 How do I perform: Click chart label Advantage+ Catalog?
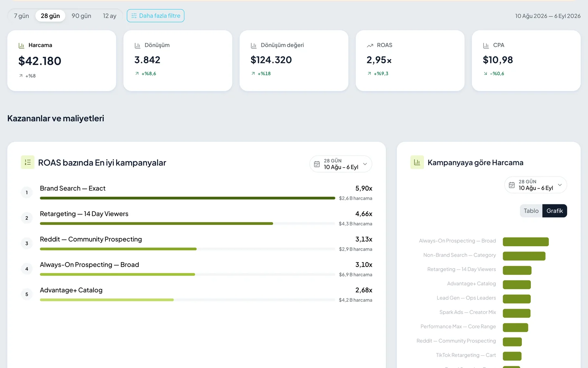(x=471, y=284)
